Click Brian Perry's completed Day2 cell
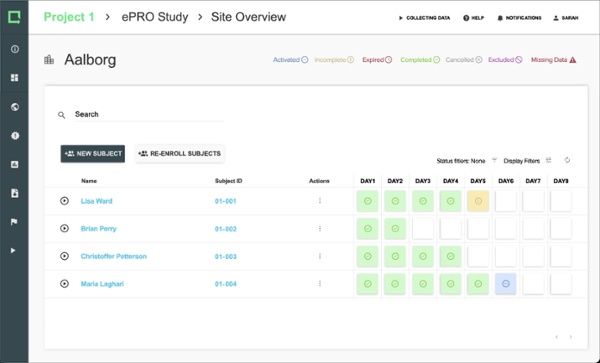600x363 pixels. (x=395, y=229)
